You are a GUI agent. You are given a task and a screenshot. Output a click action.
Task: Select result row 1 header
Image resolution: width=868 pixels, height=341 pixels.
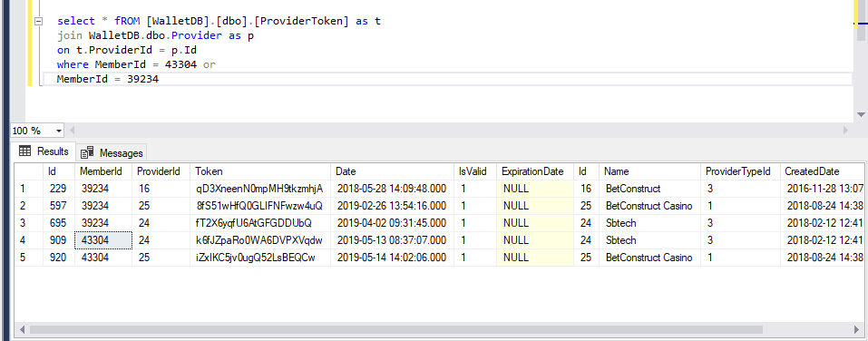click(x=28, y=189)
